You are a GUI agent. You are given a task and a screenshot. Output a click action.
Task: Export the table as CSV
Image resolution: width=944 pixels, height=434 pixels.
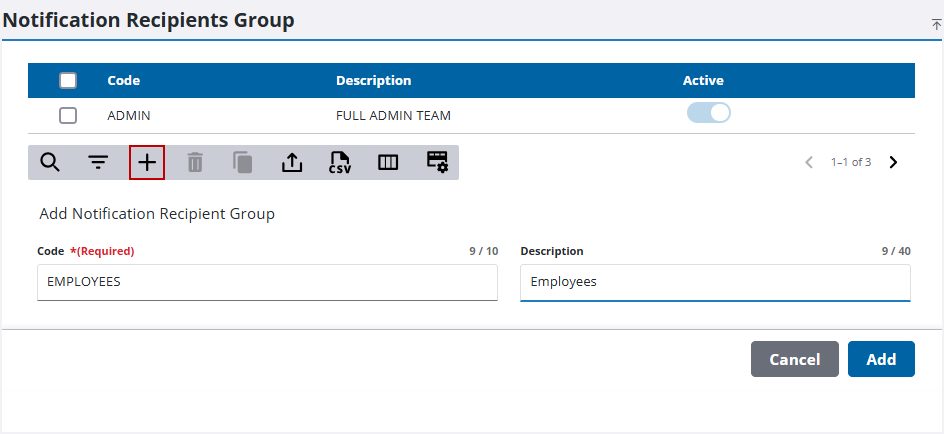[340, 163]
